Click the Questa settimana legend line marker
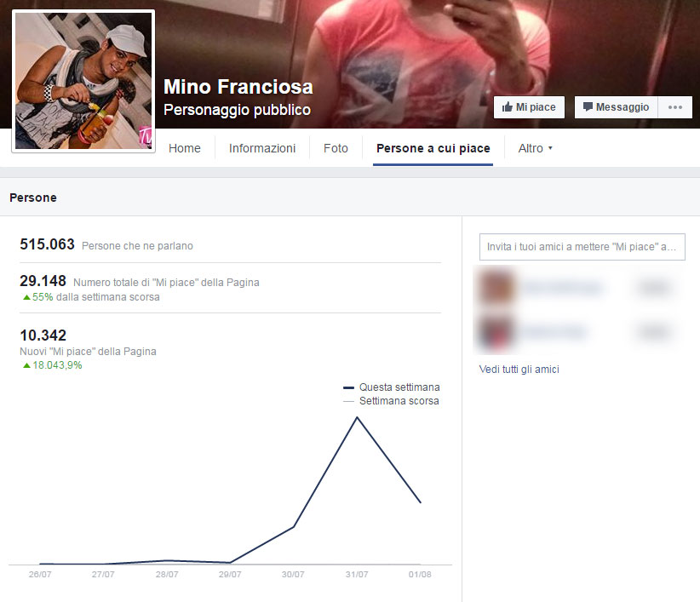 coord(348,387)
